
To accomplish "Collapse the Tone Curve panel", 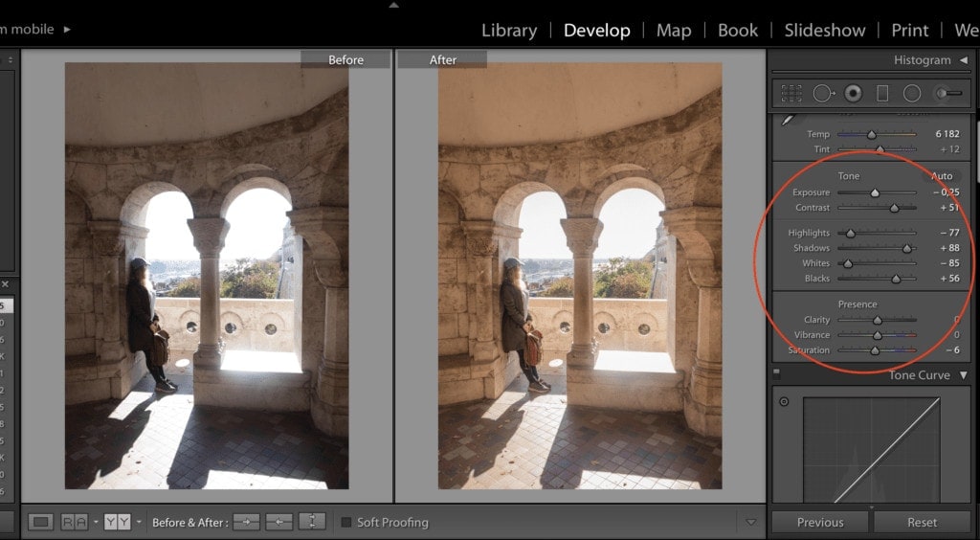I will click(963, 375).
